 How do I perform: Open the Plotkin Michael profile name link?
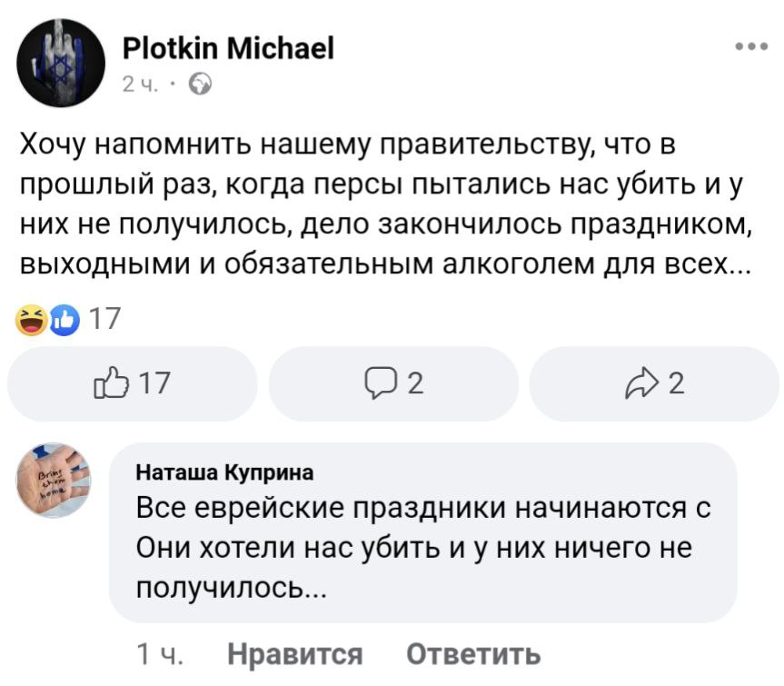click(228, 46)
